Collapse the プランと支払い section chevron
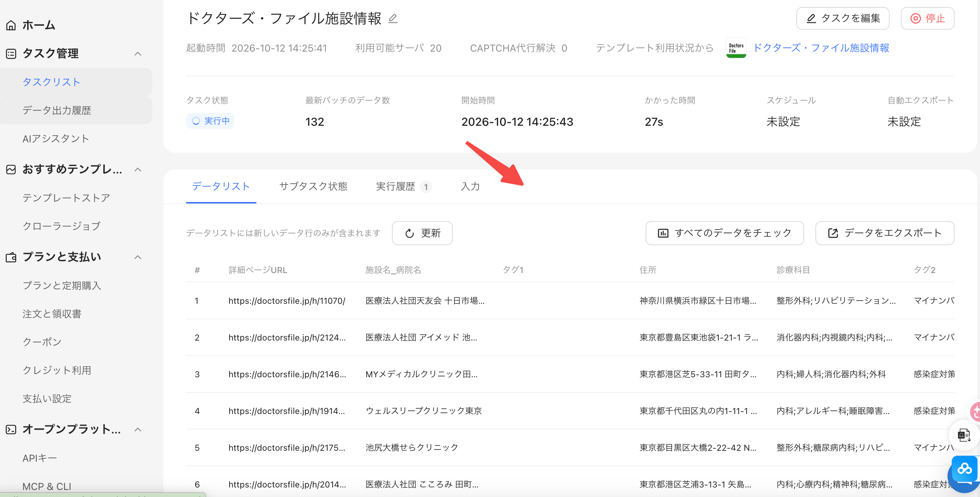 [x=138, y=257]
